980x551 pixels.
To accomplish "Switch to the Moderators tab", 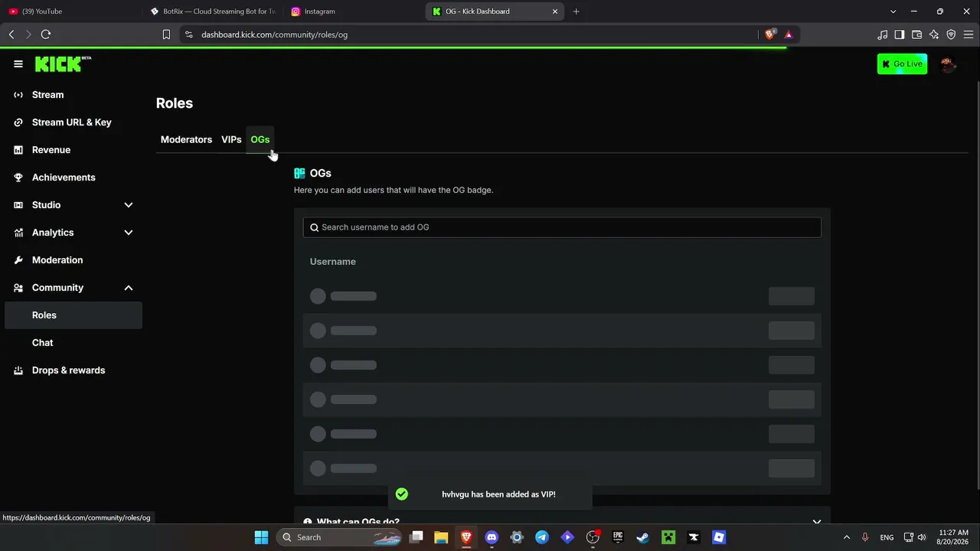I will pos(186,139).
